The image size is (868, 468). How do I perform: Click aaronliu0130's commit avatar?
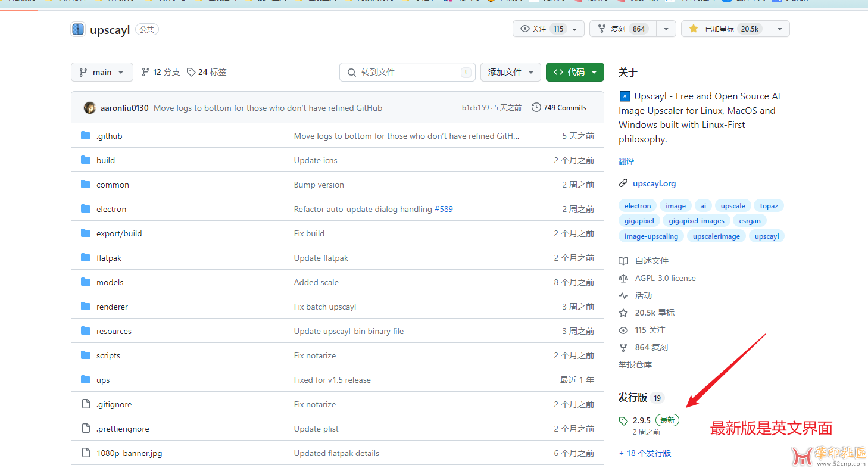pos(90,107)
